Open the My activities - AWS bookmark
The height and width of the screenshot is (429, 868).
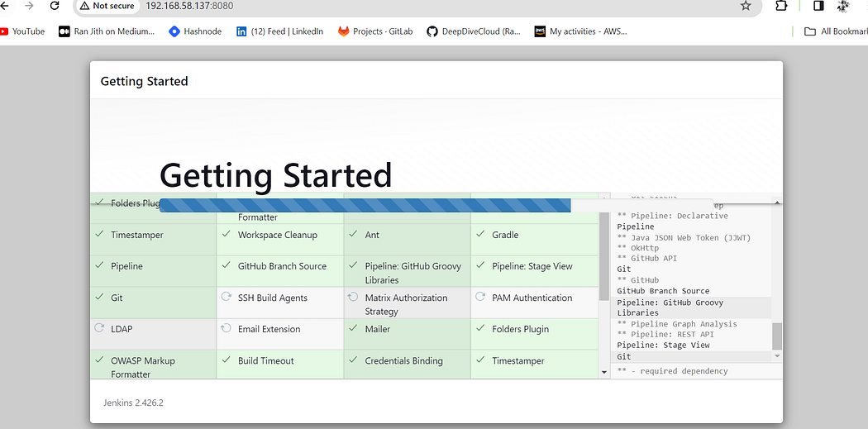coord(580,31)
